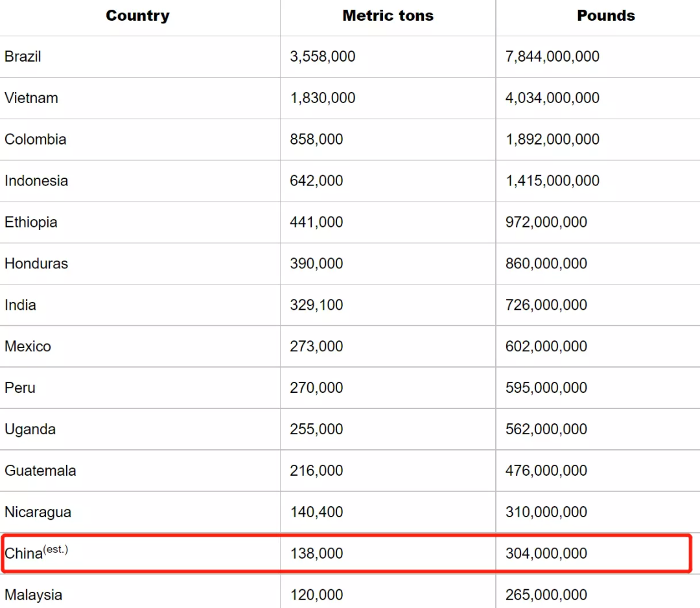Select the Malaysia country cell
Image resolution: width=700 pixels, height=608 pixels.
coord(34,595)
